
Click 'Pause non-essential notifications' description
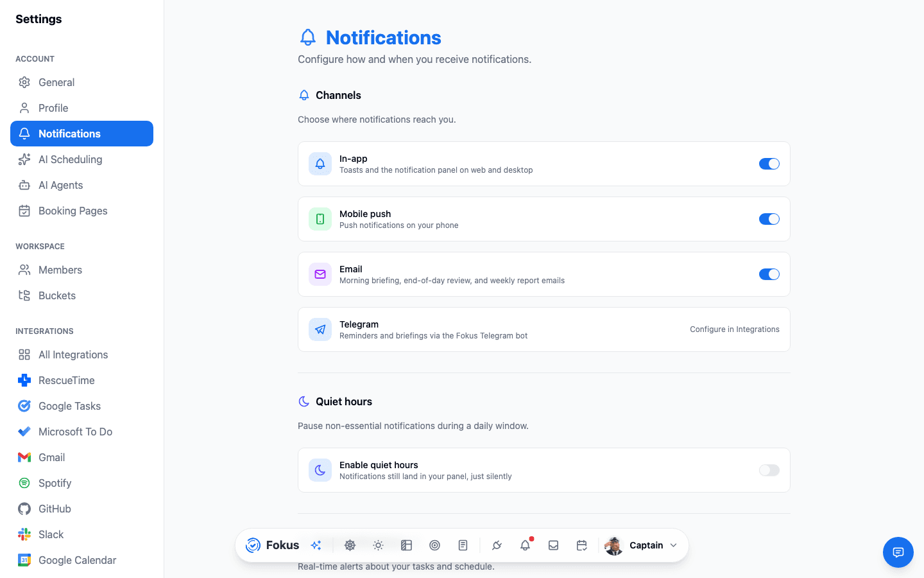click(x=413, y=426)
